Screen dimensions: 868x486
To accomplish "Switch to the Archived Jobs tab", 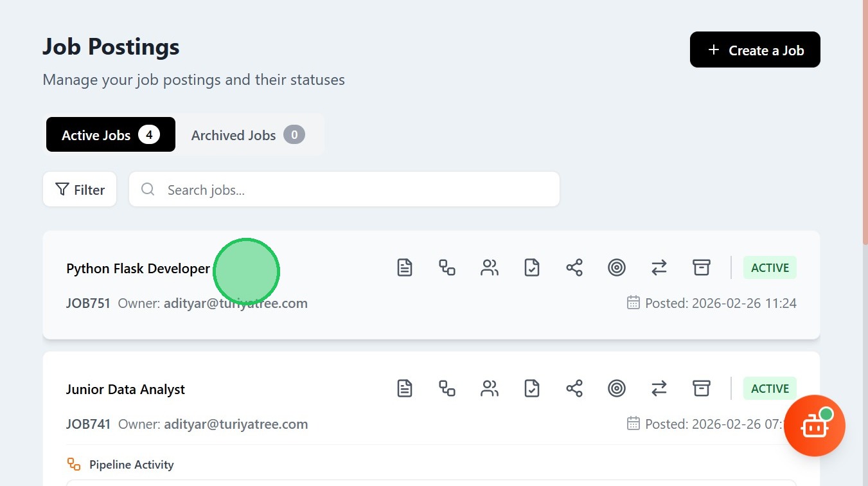I will click(x=247, y=135).
